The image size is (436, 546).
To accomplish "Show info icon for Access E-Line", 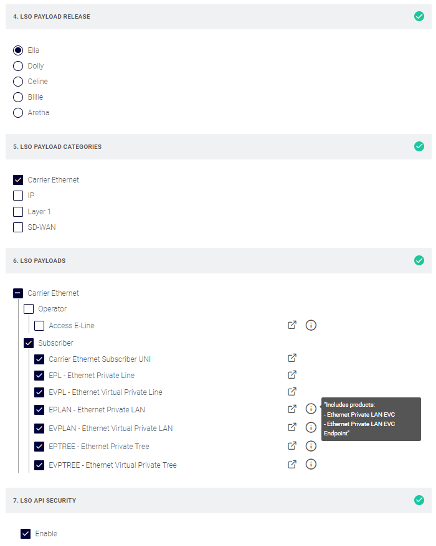I will tap(311, 325).
